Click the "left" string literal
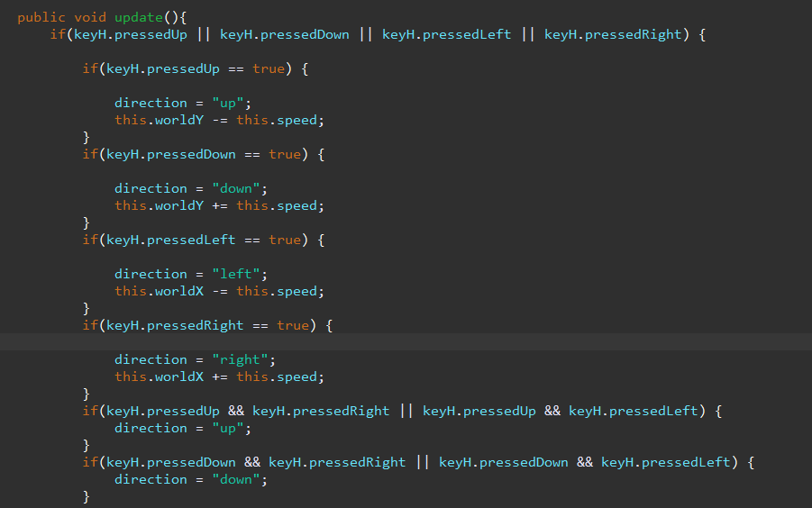The height and width of the screenshot is (508, 812). click(x=235, y=274)
